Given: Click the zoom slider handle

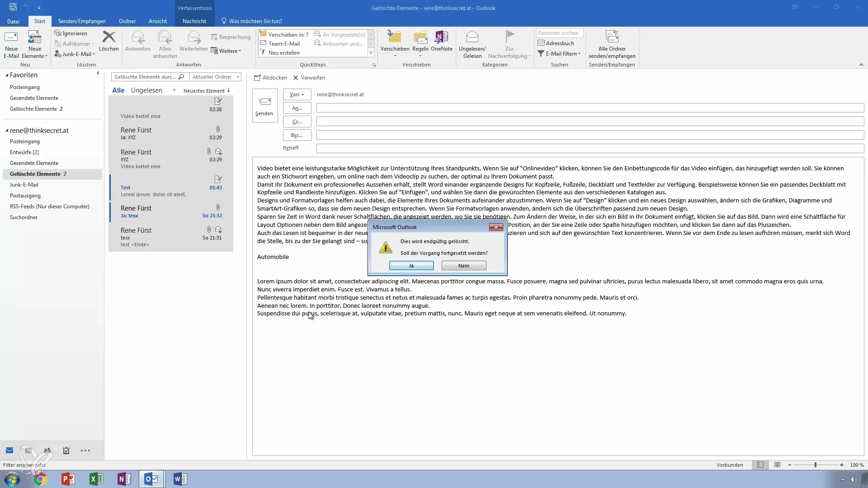Looking at the screenshot, I should click(x=816, y=465).
